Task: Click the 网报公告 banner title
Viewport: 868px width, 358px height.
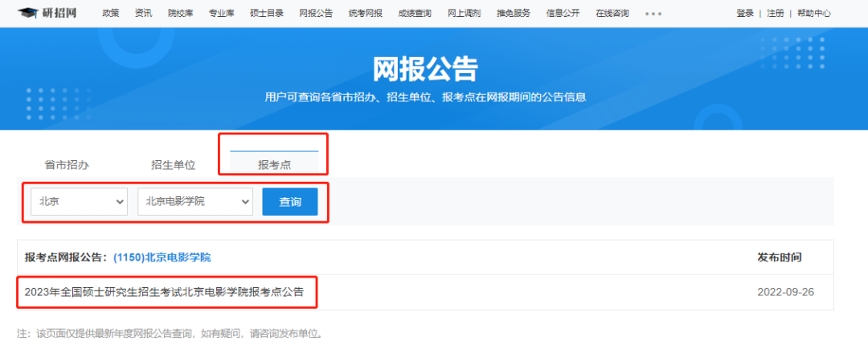Action: (425, 70)
